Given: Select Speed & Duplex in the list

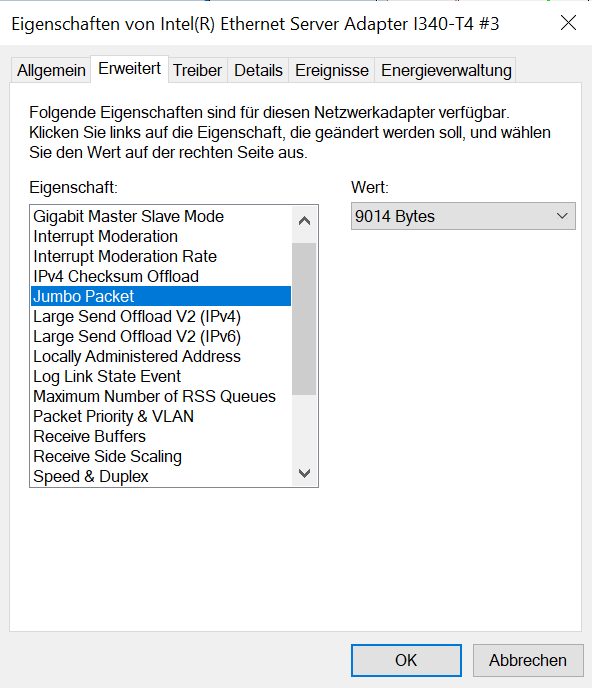Looking at the screenshot, I should tap(161, 477).
